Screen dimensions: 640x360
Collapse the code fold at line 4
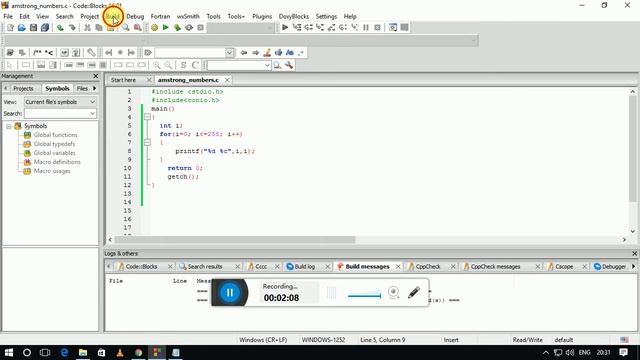[147, 117]
